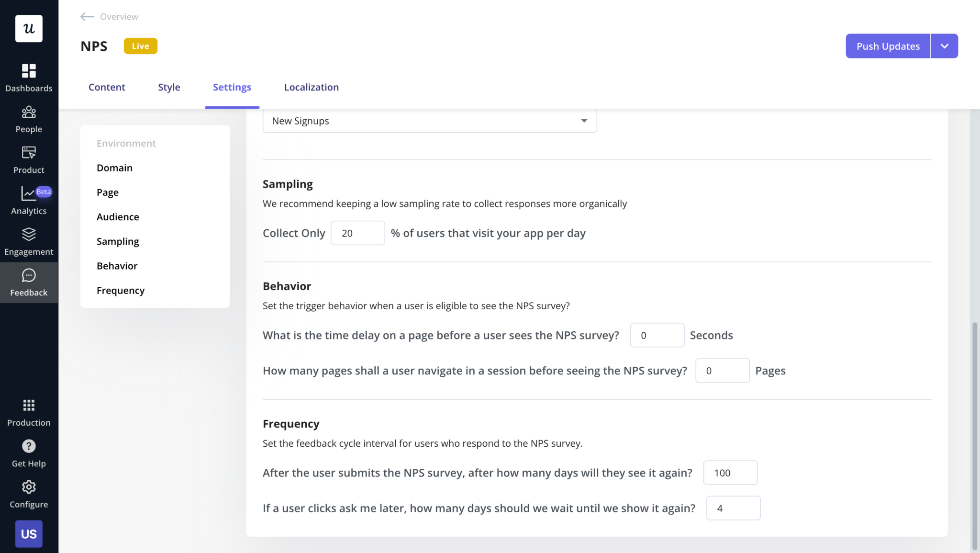Click the Push Updates button

(888, 46)
